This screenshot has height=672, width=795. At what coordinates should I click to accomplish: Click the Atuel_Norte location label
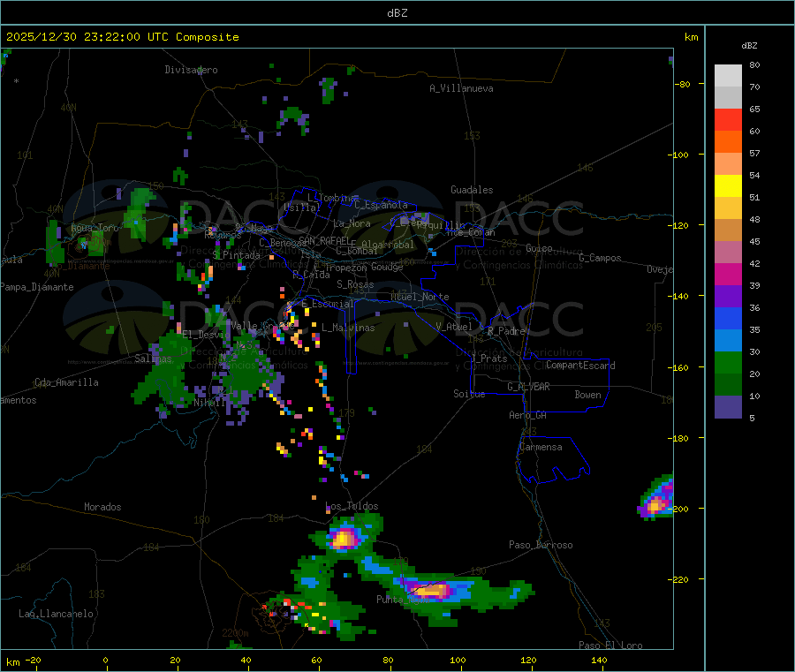420,297
